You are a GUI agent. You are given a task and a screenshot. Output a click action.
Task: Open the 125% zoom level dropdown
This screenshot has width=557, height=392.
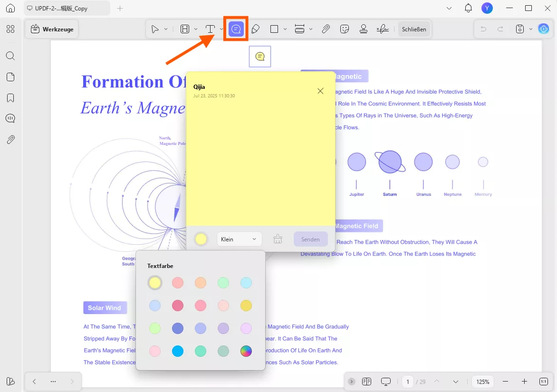pyautogui.click(x=483, y=382)
